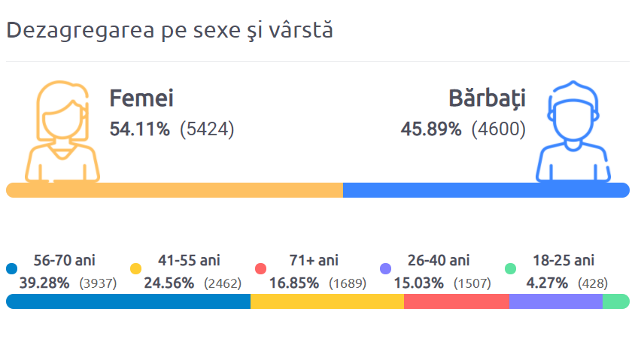Click the purple 26-40 age bar segment
The image size is (644, 354).
556,301
